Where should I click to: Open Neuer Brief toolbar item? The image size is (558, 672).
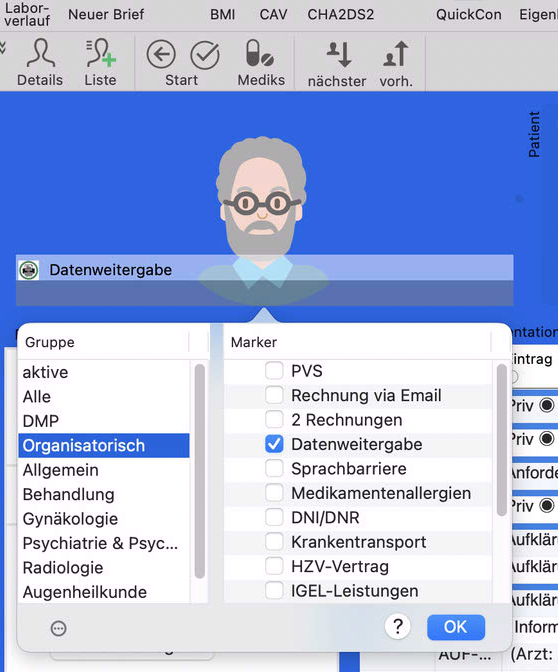106,15
